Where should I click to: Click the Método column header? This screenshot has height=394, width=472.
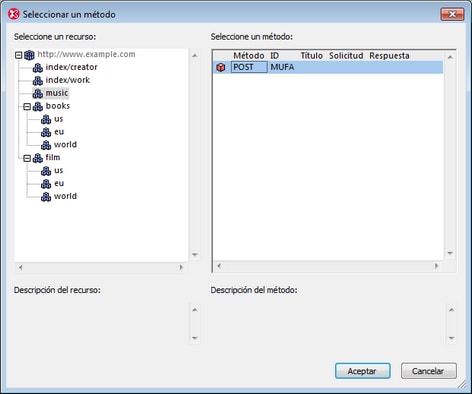(x=249, y=56)
